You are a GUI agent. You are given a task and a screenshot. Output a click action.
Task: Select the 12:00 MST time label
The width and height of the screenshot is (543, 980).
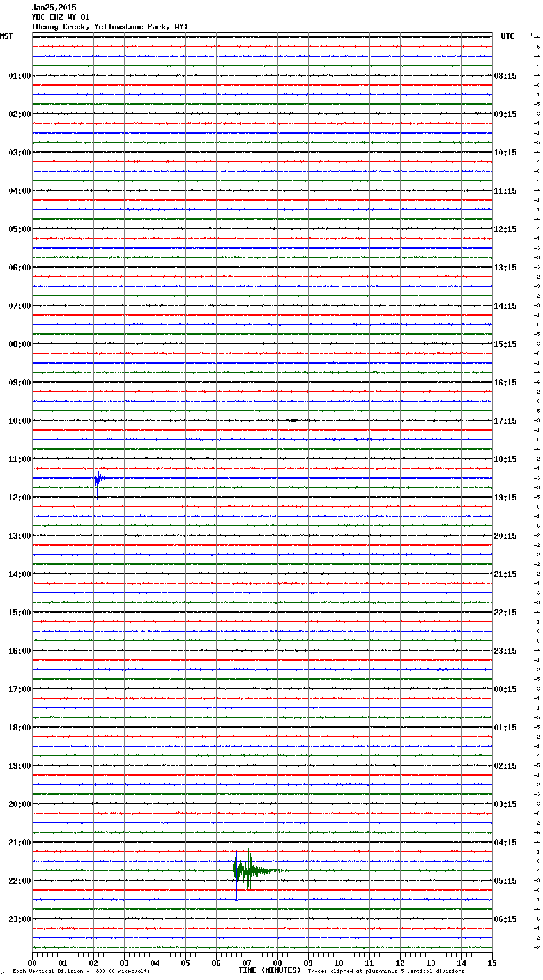[19, 498]
